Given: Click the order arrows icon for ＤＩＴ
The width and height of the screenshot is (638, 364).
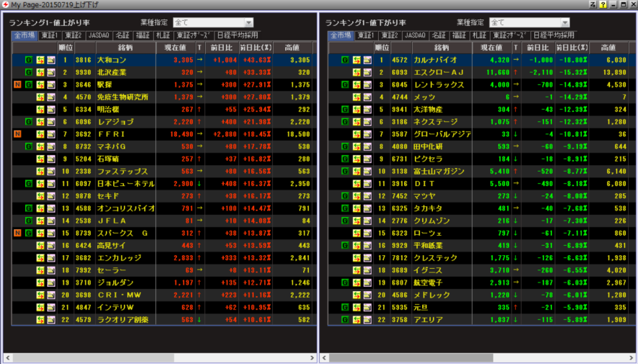Looking at the screenshot, I should [356, 184].
